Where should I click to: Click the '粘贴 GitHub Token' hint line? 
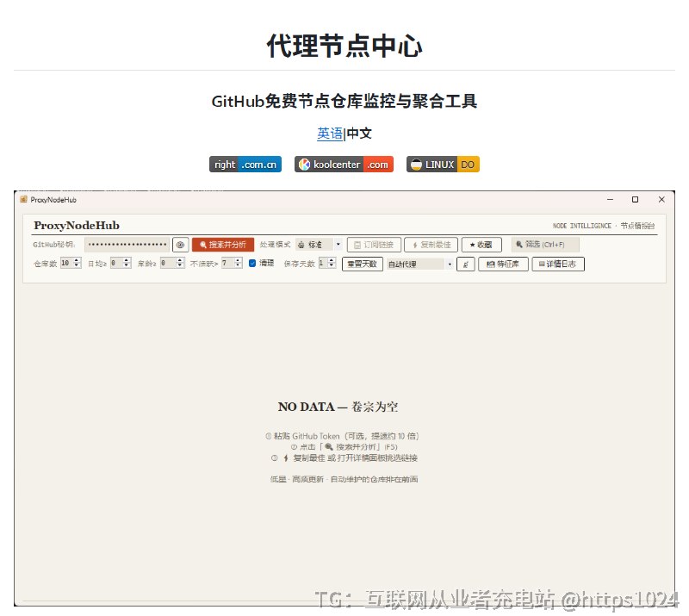coord(342,436)
